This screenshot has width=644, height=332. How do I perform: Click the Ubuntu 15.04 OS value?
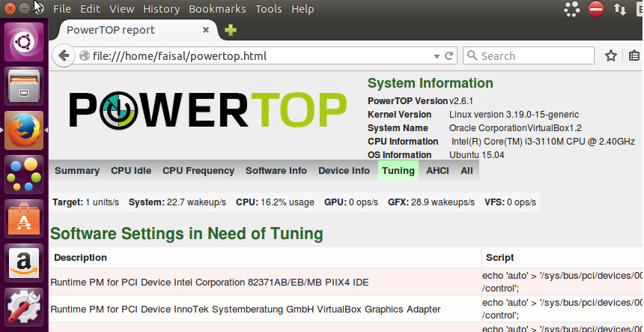tap(477, 155)
